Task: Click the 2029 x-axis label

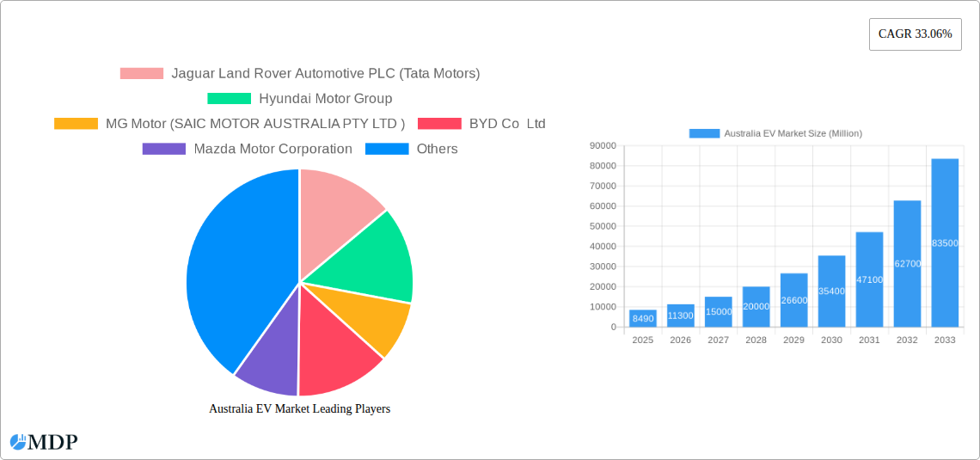Action: tap(793, 340)
